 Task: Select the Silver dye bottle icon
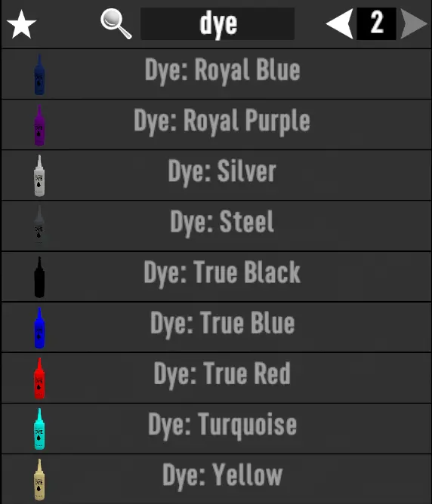tap(39, 176)
